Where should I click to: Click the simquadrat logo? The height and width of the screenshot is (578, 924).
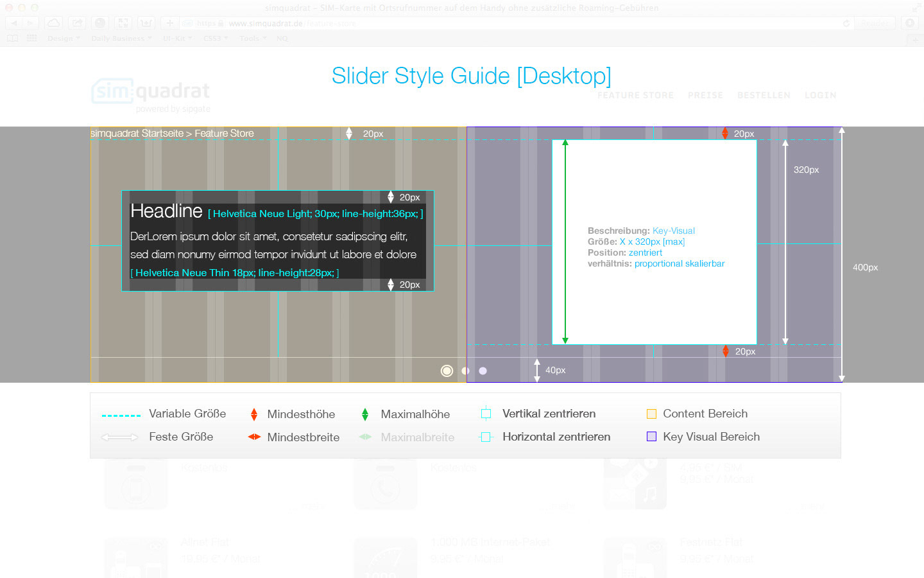pyautogui.click(x=151, y=95)
